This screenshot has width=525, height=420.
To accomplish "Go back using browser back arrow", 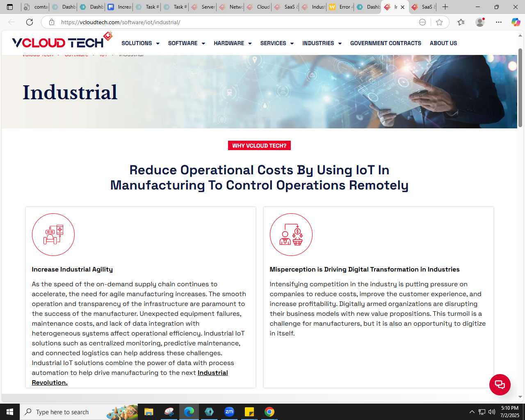I will point(11,22).
